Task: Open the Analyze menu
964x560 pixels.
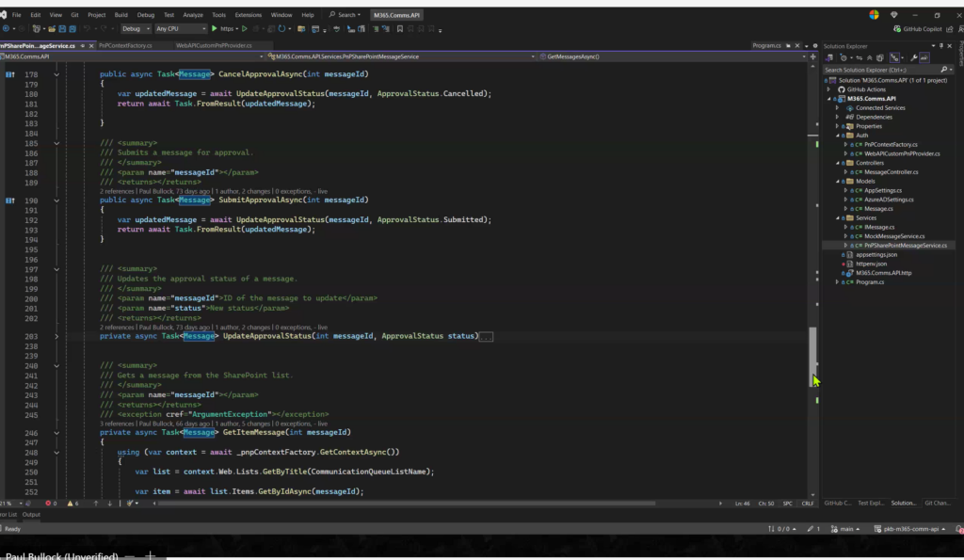Action: (193, 15)
